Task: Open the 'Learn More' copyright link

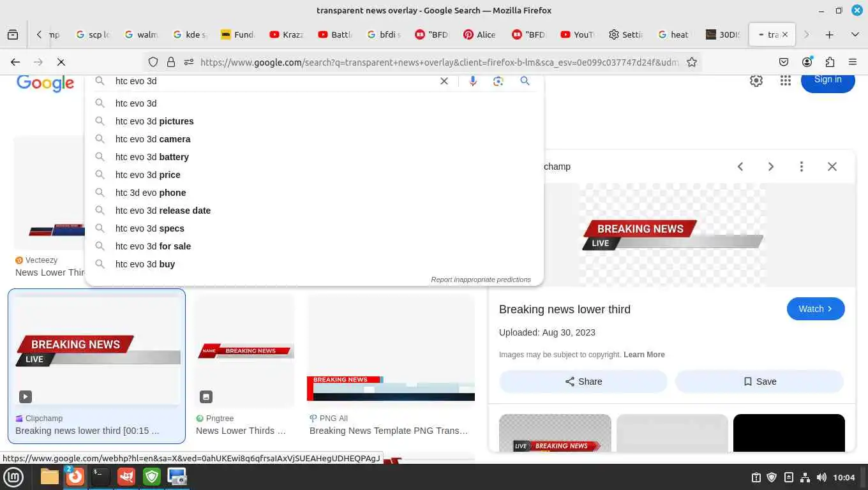Action: coord(644,355)
